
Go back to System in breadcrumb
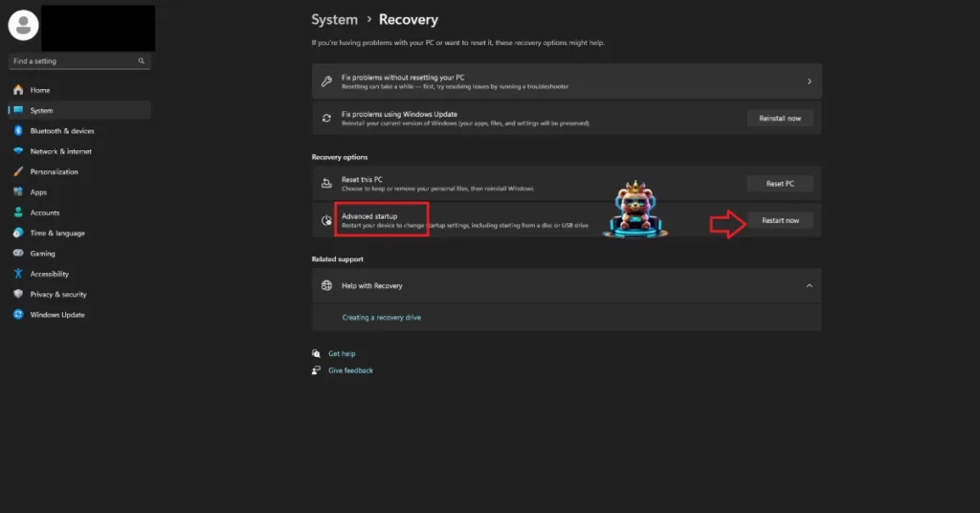(x=334, y=19)
